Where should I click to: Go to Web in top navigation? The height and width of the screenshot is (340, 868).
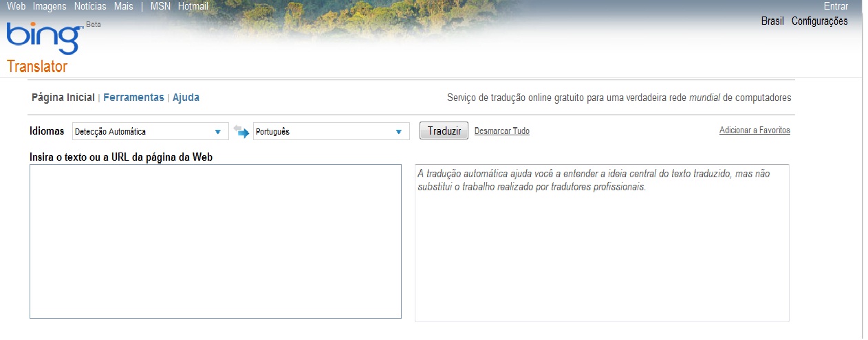(x=16, y=6)
